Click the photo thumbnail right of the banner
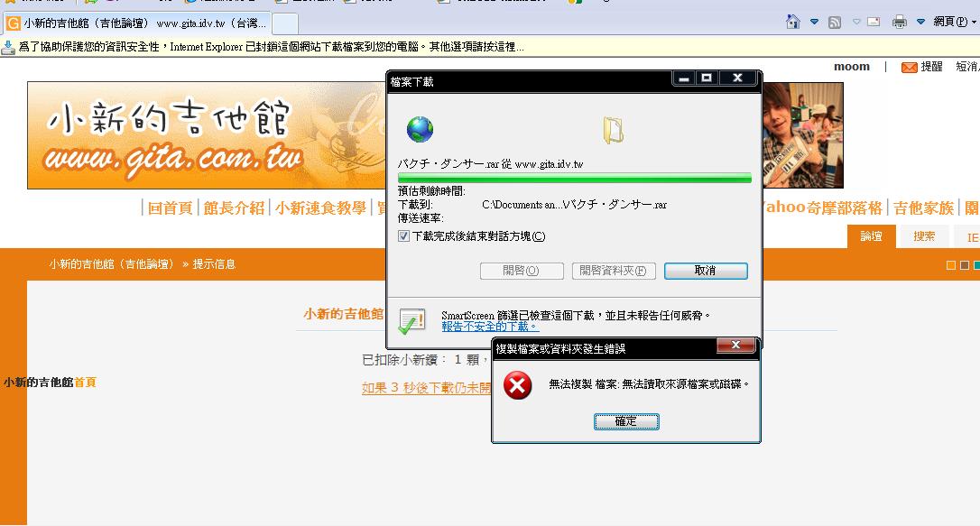The width and height of the screenshot is (980, 526). (802, 135)
